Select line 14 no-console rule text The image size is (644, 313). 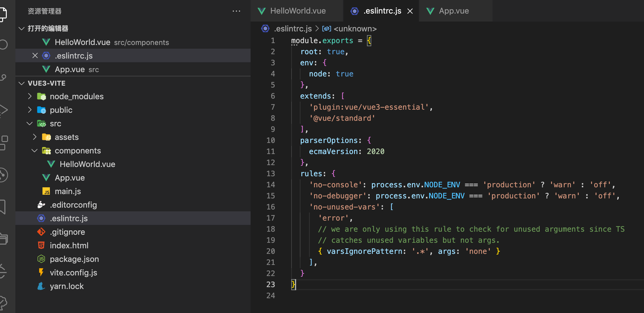coord(335,185)
